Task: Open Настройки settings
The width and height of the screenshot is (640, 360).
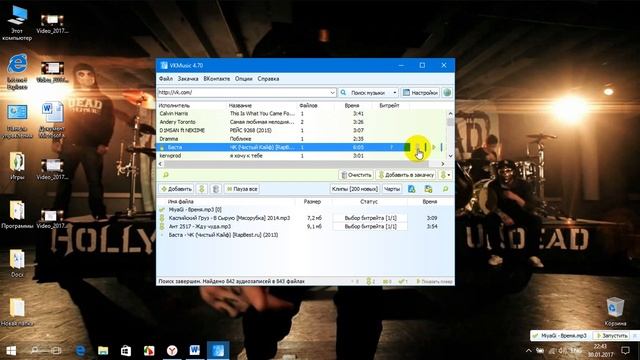Action: pos(420,93)
